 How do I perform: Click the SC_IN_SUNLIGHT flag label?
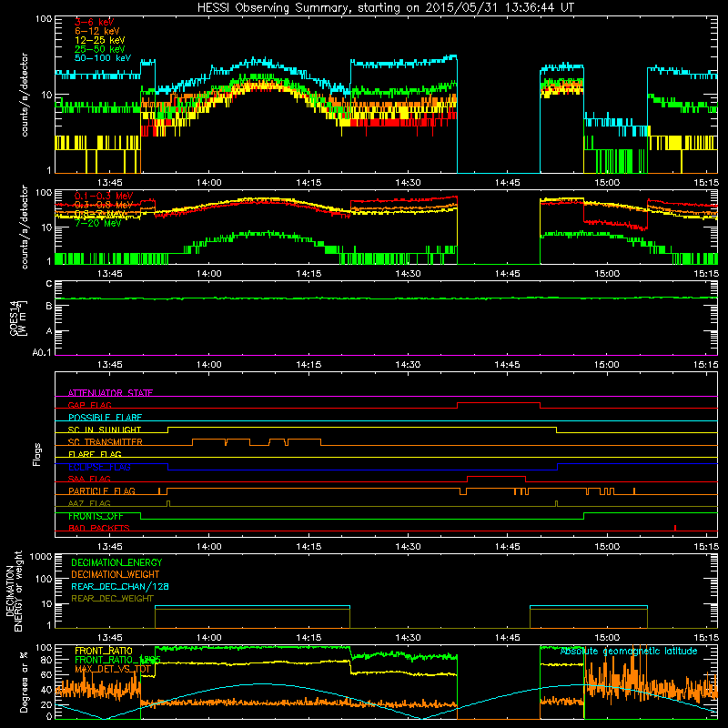(x=105, y=430)
